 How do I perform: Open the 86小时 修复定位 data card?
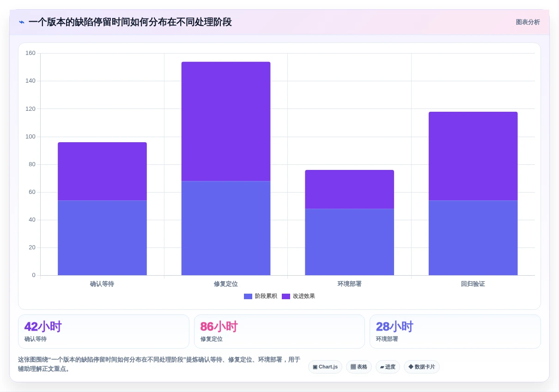279,332
